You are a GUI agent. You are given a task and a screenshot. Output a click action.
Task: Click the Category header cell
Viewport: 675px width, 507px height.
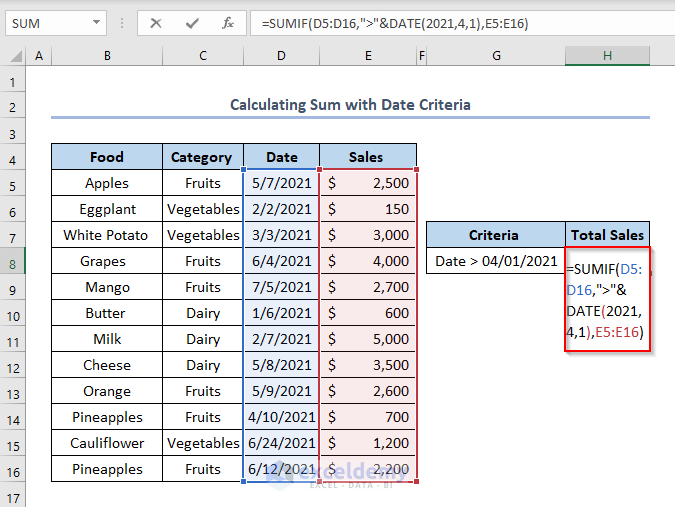coord(202,157)
